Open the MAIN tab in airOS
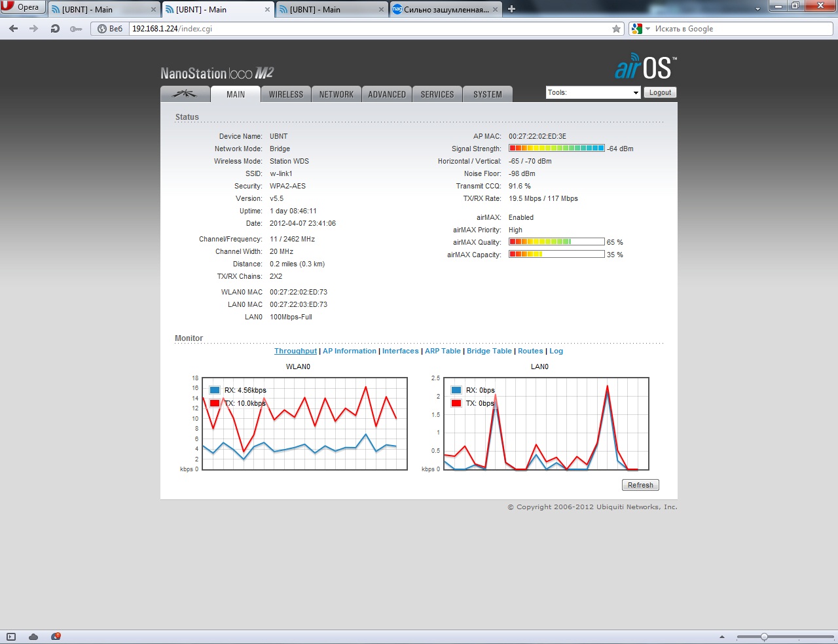Image resolution: width=838 pixels, height=644 pixels. [236, 94]
